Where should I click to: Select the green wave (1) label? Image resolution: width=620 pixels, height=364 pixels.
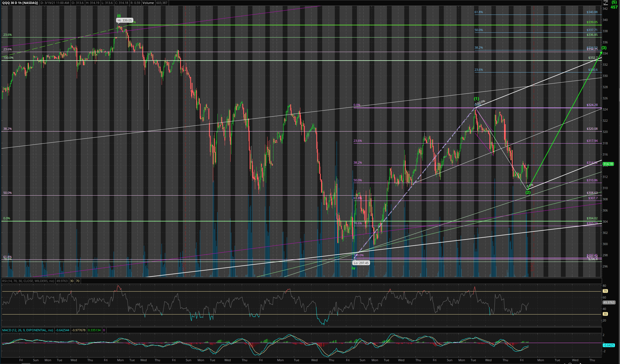476,99
